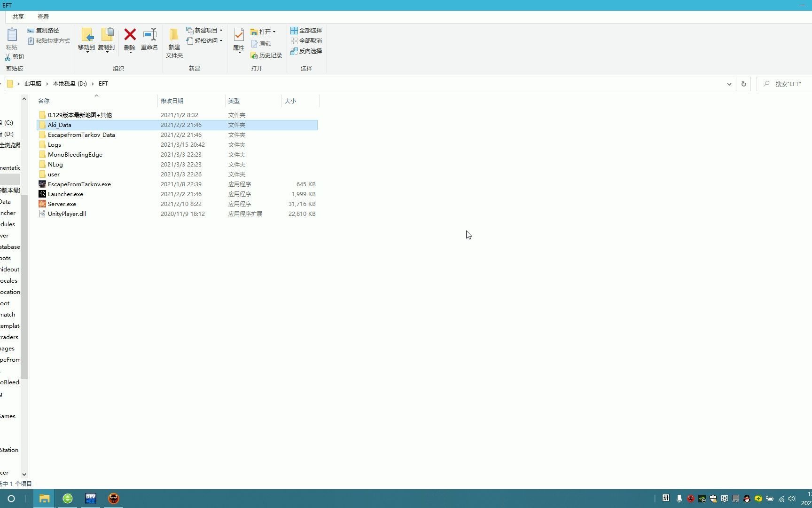Open the Easy access (轻松访问) dropdown

tap(205, 41)
